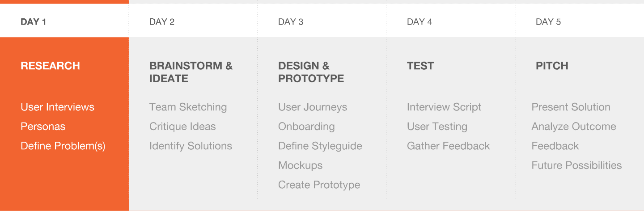Image resolution: width=644 pixels, height=211 pixels.
Task: Open Define Styleguide item
Action: click(x=320, y=146)
